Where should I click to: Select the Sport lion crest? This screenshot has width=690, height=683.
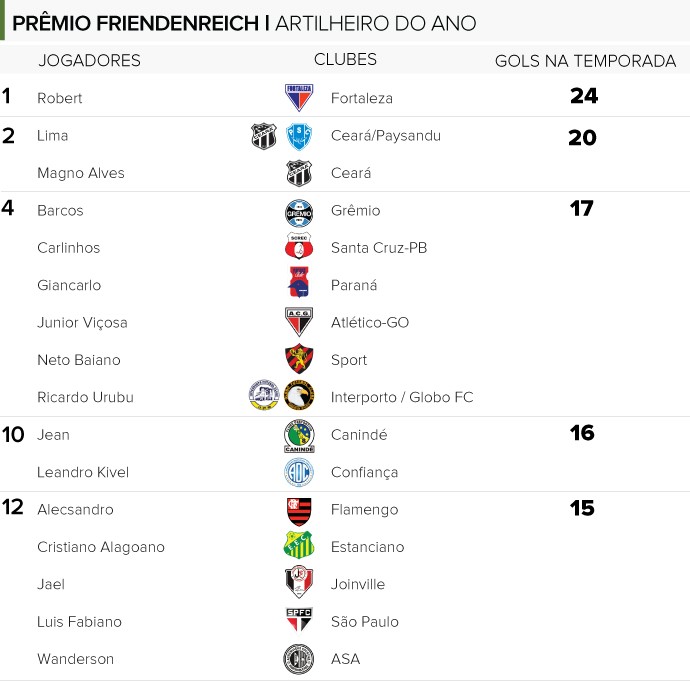tap(299, 358)
